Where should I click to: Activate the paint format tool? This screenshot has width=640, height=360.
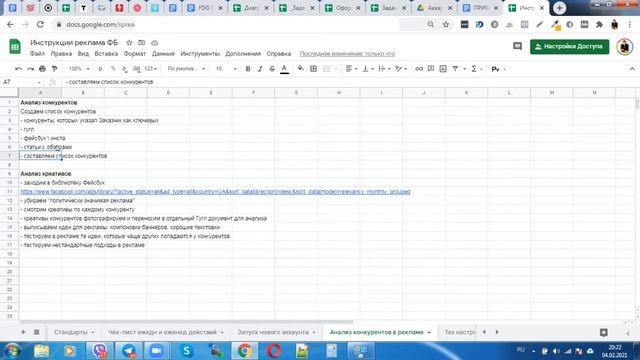pyautogui.click(x=54, y=69)
